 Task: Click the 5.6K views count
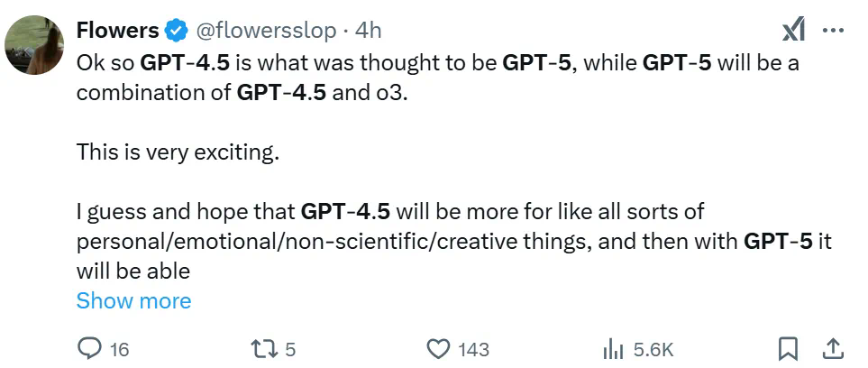(x=653, y=350)
